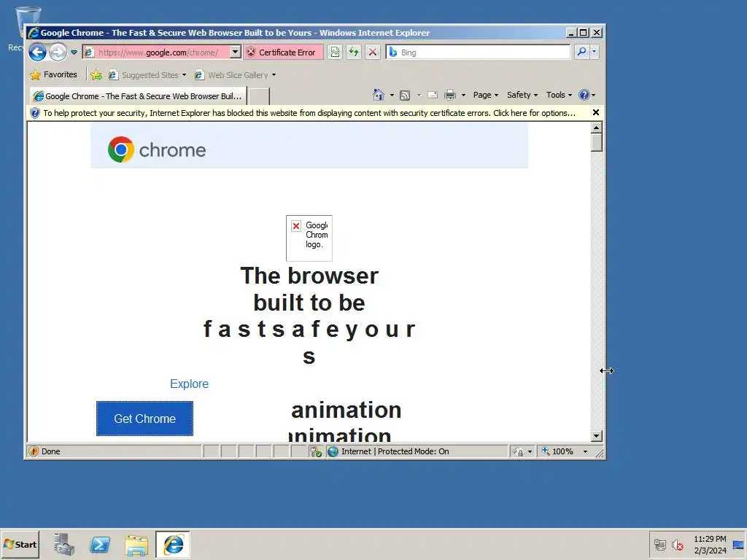Image resolution: width=747 pixels, height=560 pixels.
Task: Expand the Print options dropdown arrow
Action: 463,96
